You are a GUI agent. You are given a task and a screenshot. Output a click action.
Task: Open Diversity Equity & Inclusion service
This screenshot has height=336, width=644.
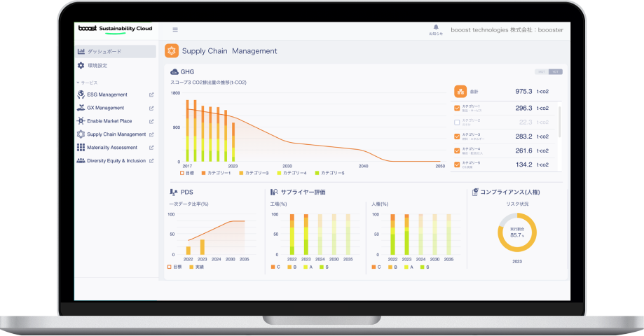116,161
